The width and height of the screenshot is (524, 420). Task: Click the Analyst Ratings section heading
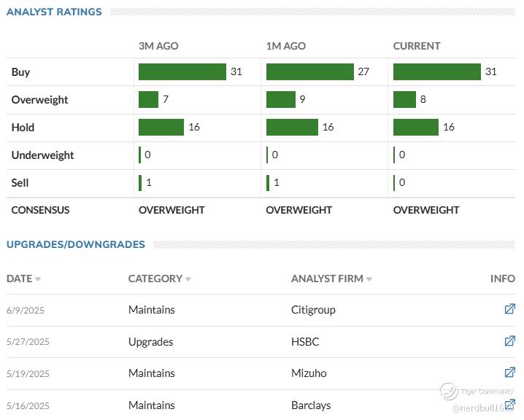tap(54, 12)
